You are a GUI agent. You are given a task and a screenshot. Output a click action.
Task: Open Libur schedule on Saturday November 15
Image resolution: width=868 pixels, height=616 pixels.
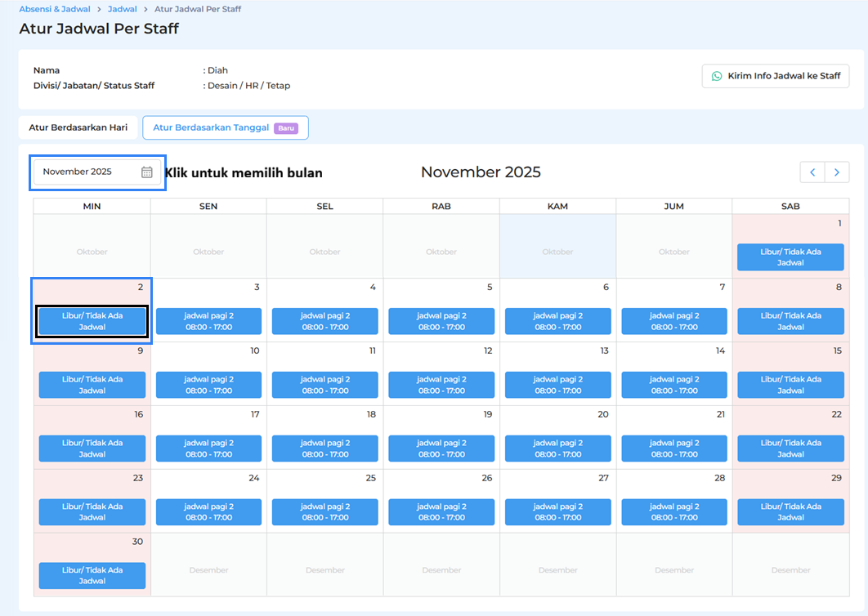790,385
